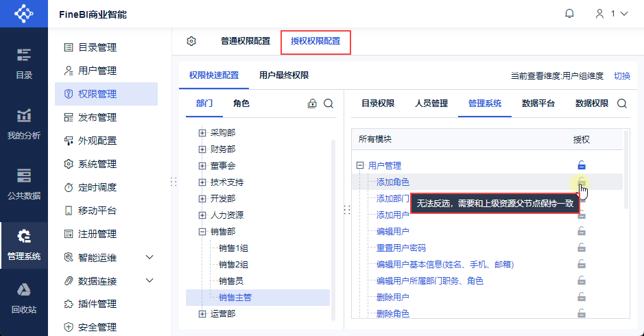Search departments with the magnifier icon
644x336 pixels.
pos(328,104)
